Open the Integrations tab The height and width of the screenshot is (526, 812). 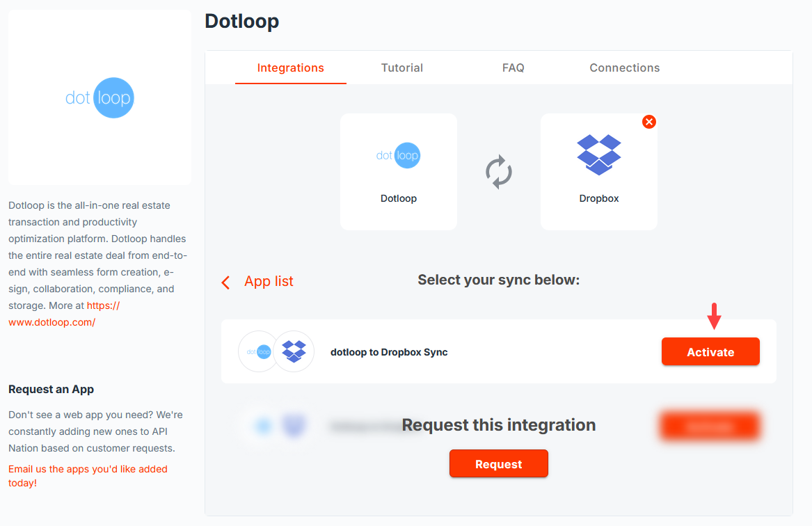291,67
